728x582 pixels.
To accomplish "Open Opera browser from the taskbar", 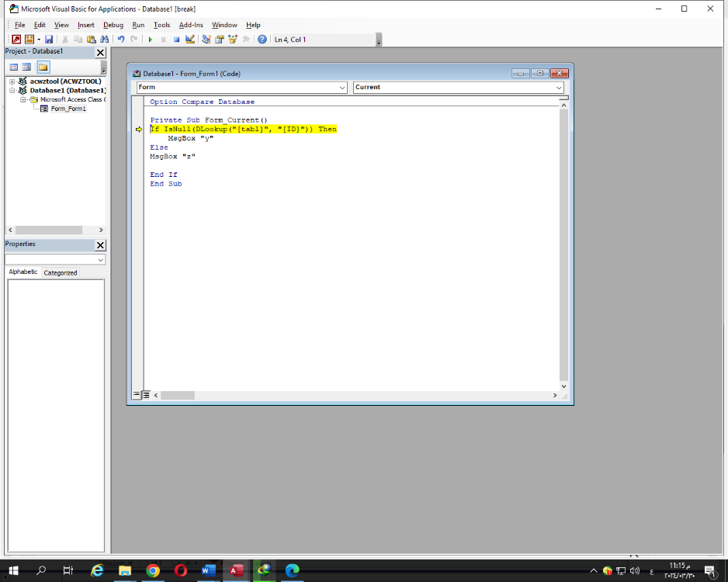I will click(x=181, y=570).
